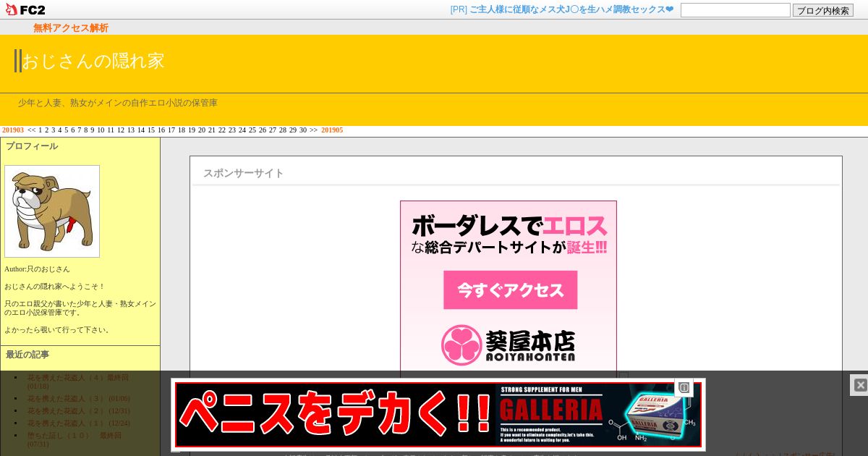Image resolution: width=868 pixels, height=456 pixels.
Task: Open article 花を携えた花盗人（３）
Action: 78,399
